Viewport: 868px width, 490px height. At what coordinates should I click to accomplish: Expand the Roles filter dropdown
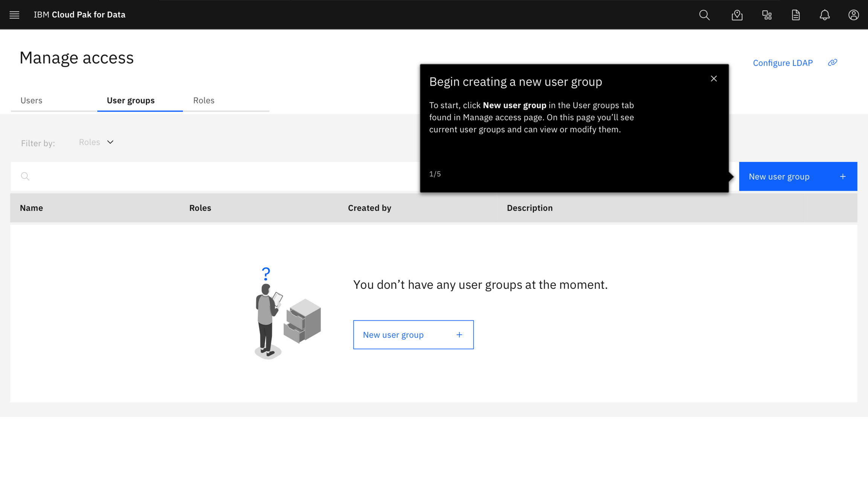tap(96, 142)
